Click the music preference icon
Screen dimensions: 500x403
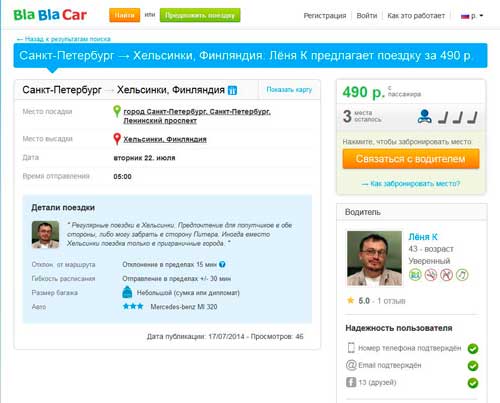pos(462,275)
